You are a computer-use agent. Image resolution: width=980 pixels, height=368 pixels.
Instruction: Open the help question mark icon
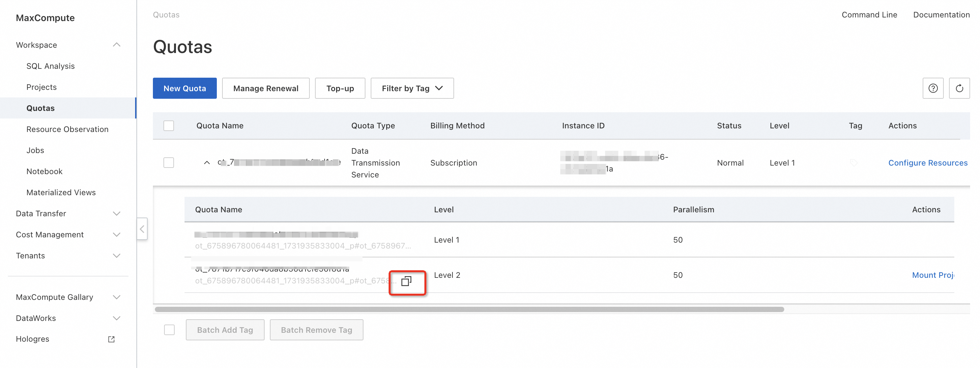click(933, 88)
